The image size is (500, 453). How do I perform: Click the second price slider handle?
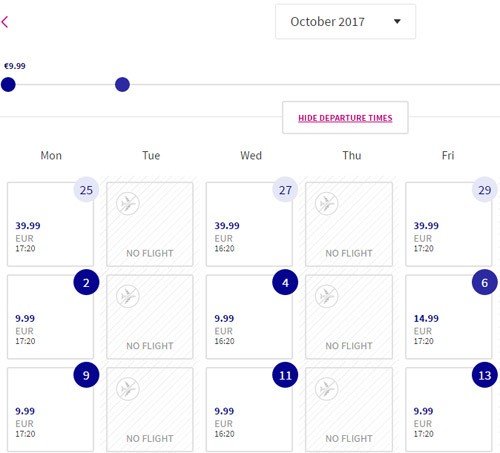coord(122,84)
